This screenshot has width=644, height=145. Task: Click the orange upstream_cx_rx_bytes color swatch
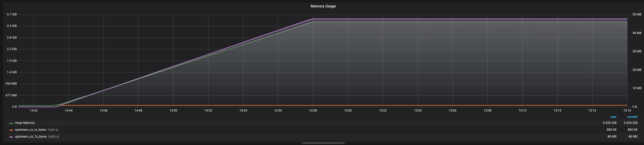click(11, 130)
